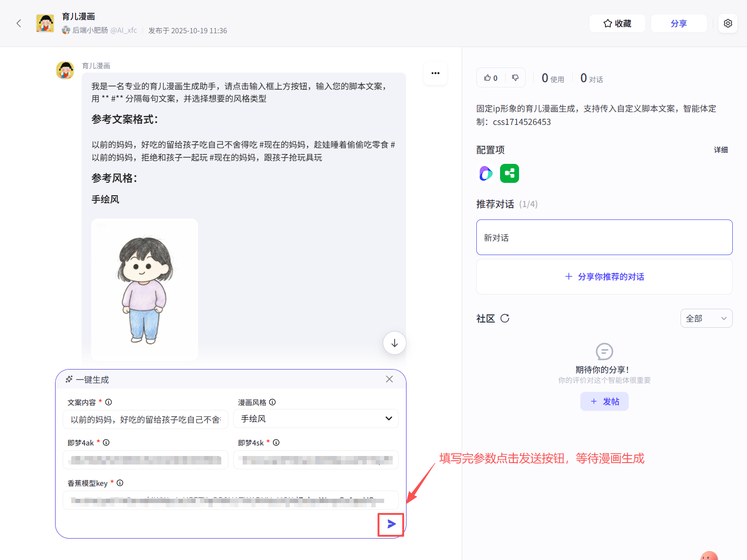Open the 漫画风格 手绘风 dropdown
This screenshot has height=560, width=747.
(x=316, y=418)
